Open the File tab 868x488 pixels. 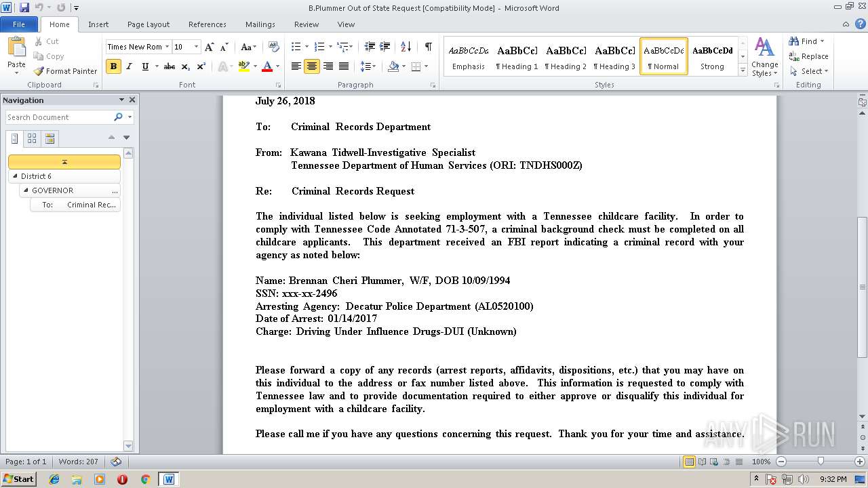click(19, 24)
